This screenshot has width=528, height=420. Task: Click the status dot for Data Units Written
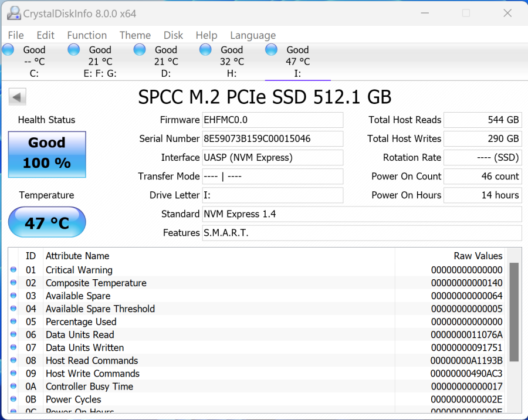[13, 347]
